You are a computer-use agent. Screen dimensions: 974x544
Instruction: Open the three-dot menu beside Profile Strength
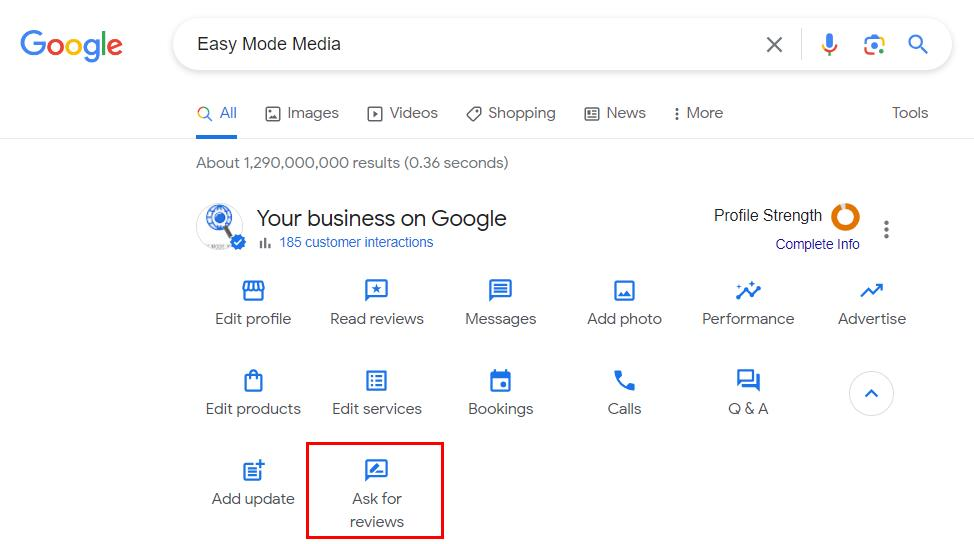coord(886,229)
